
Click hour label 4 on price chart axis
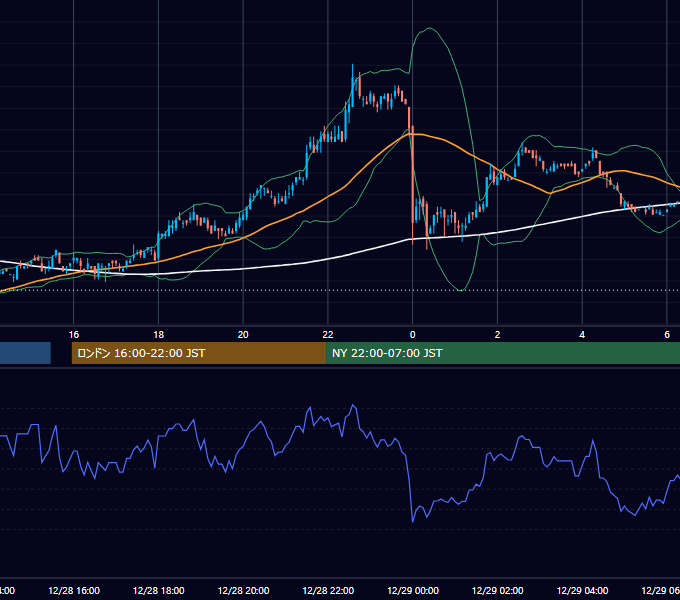(582, 335)
